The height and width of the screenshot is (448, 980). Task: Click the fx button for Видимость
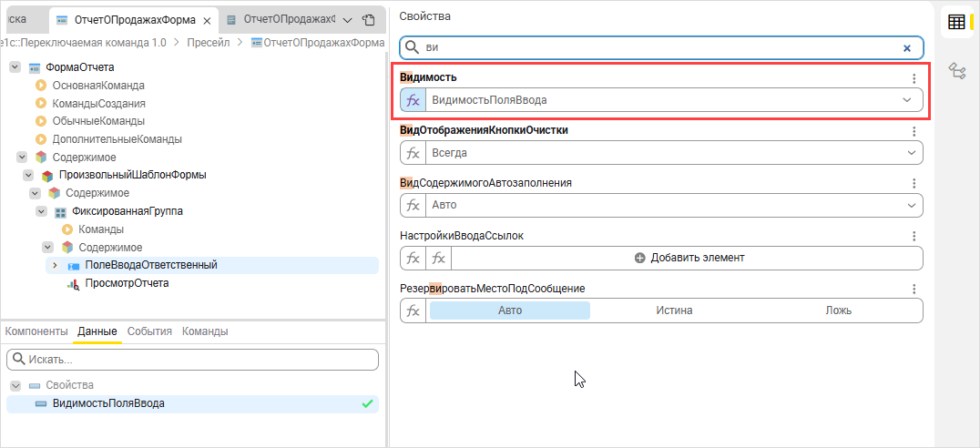point(413,100)
